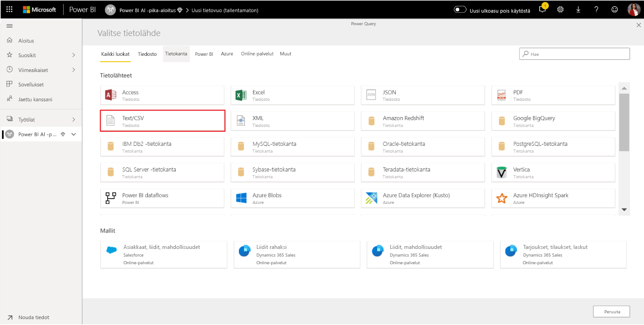The height and width of the screenshot is (325, 644).
Task: Click the Hae search field
Action: (x=575, y=54)
